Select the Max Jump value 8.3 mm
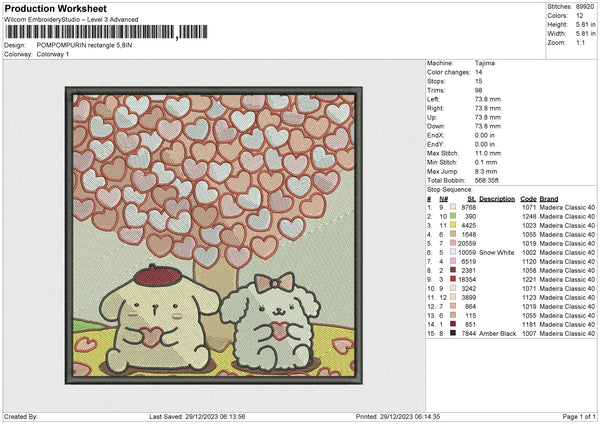The image size is (600, 424). point(486,171)
